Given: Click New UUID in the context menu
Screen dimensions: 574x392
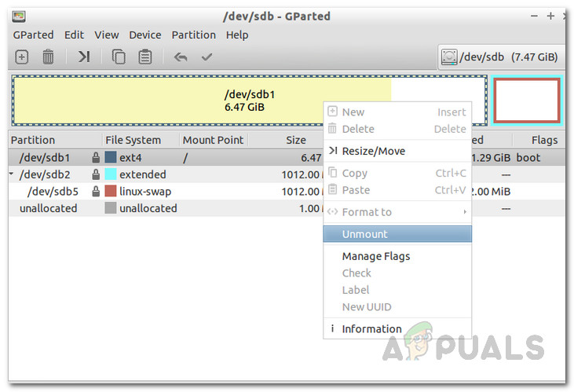Looking at the screenshot, I should pyautogui.click(x=397, y=306).
